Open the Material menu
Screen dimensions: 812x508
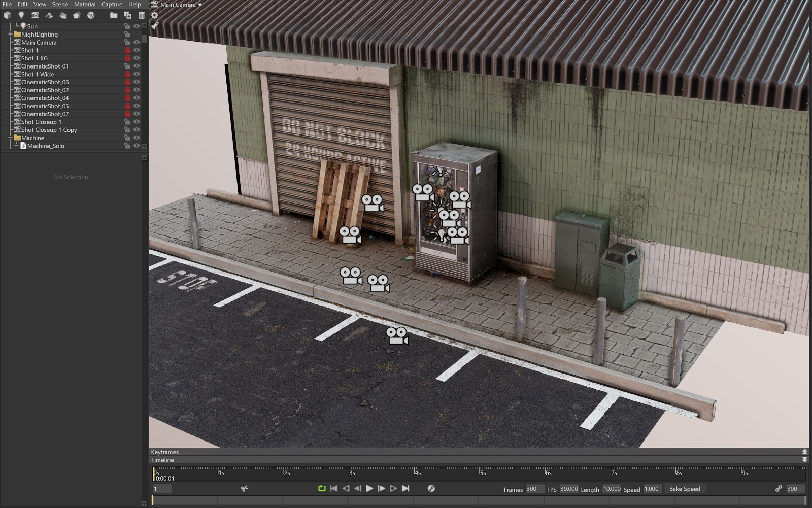pos(84,4)
